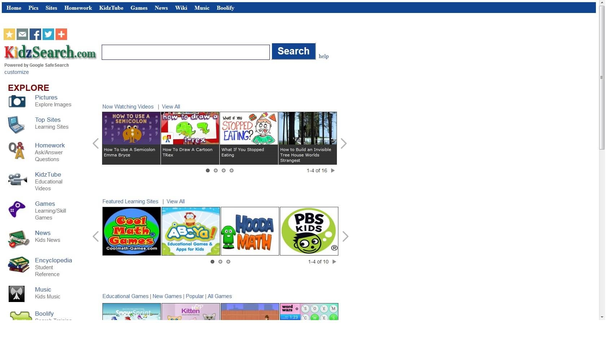
Task: Click the video camera icon for KidzTube
Action: [18, 179]
